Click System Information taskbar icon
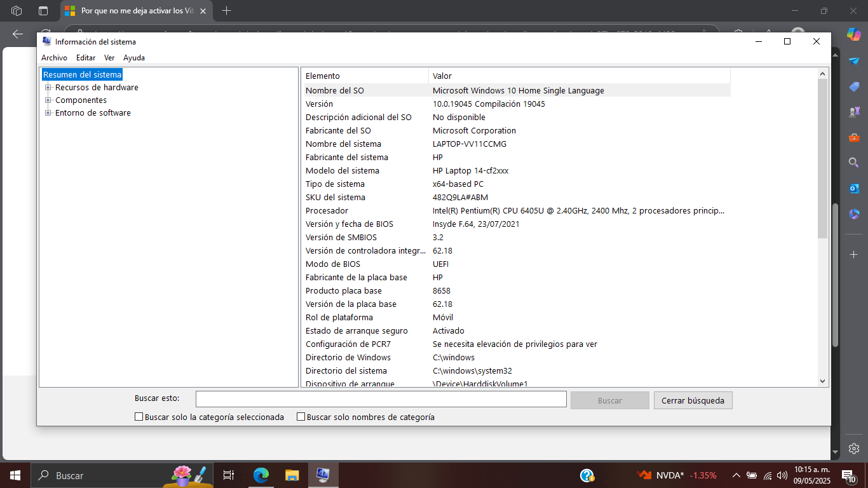Image resolution: width=868 pixels, height=488 pixels. point(323,475)
